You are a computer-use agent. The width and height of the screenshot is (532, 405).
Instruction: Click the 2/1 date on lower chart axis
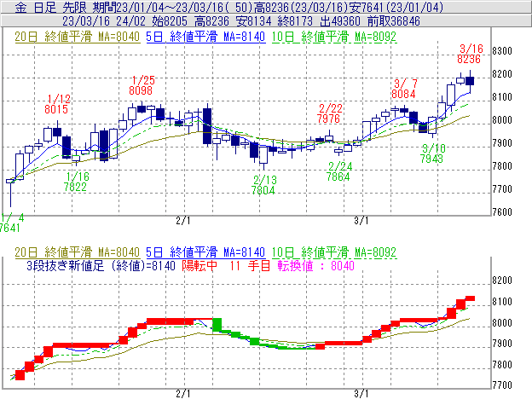[183, 394]
